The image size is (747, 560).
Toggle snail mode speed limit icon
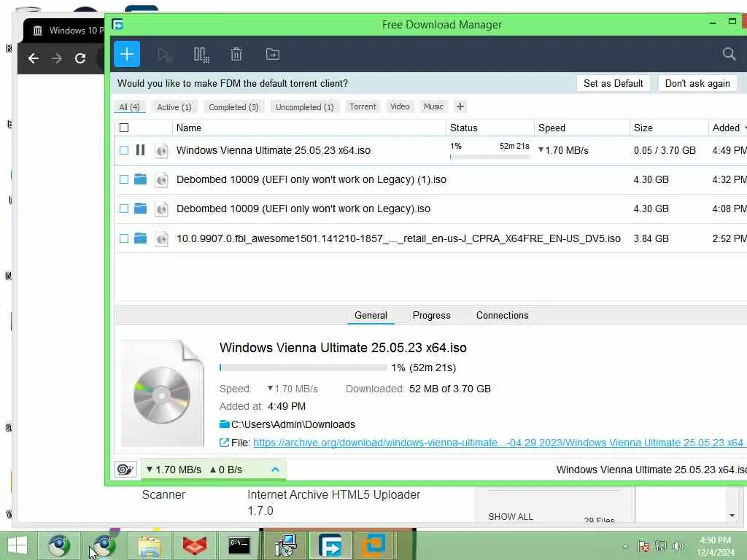125,470
